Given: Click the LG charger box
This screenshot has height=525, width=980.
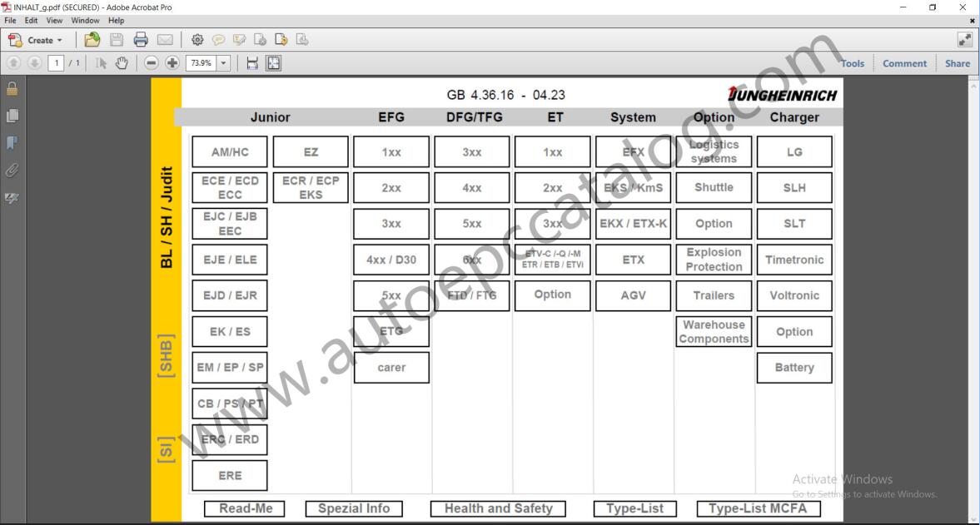Looking at the screenshot, I should pyautogui.click(x=794, y=151).
